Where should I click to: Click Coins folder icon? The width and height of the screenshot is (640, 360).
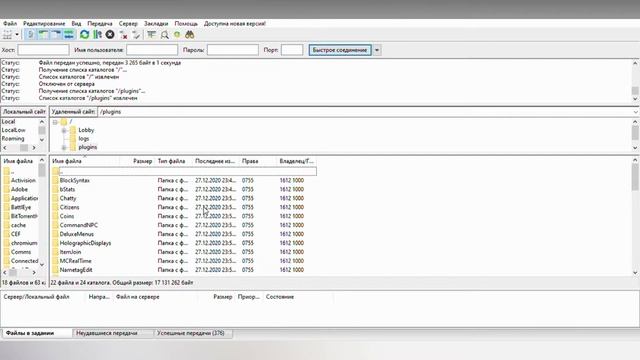coord(56,216)
